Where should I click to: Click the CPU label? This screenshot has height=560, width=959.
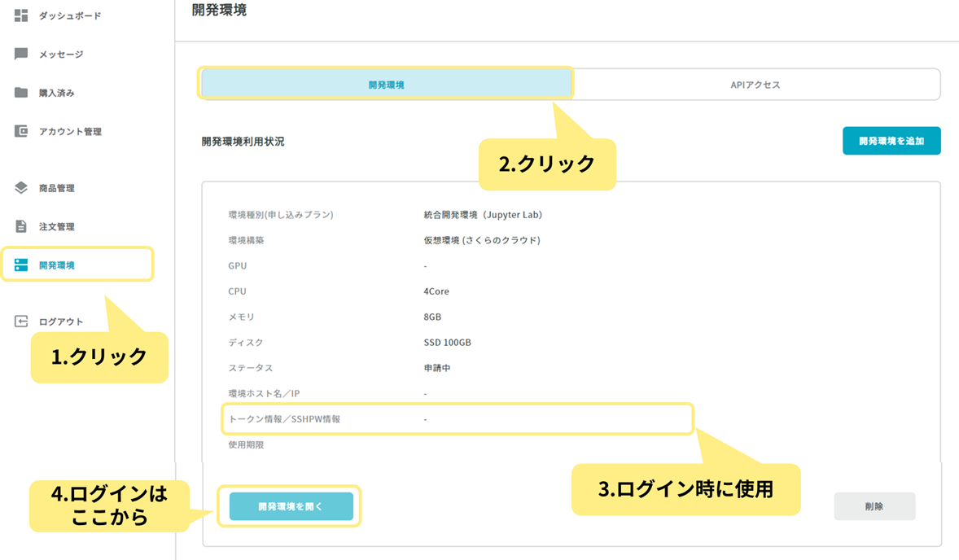(237, 291)
